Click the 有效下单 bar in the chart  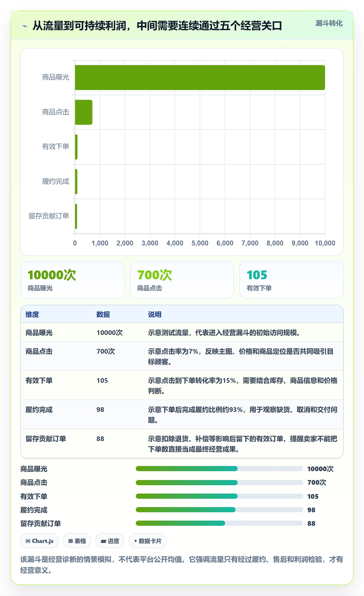[x=76, y=147]
